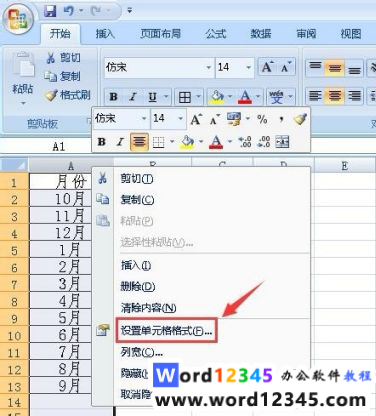376x416 pixels.
Task: Toggle Italic on the mini toolbar
Action: click(x=120, y=142)
